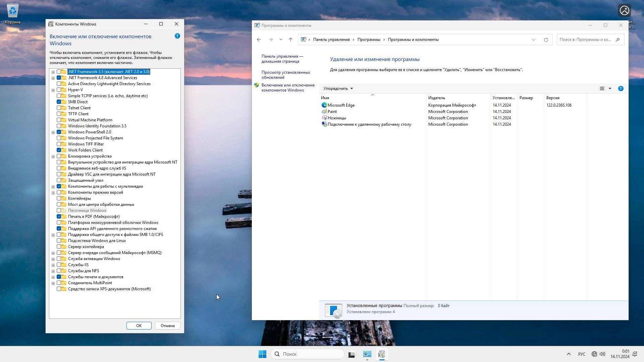This screenshot has height=362, width=644.
Task: Click the volume speaker tray icon
Action: pyautogui.click(x=602, y=354)
